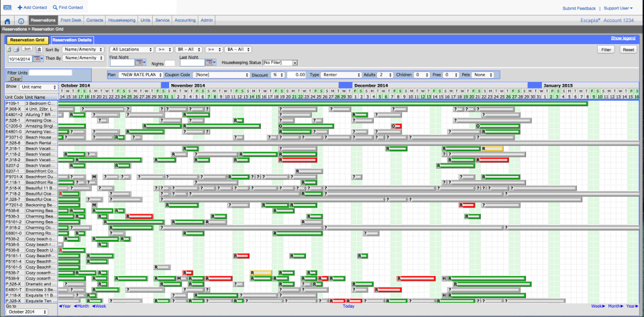
Task: Click the Unit Code column header
Action: tap(14, 97)
